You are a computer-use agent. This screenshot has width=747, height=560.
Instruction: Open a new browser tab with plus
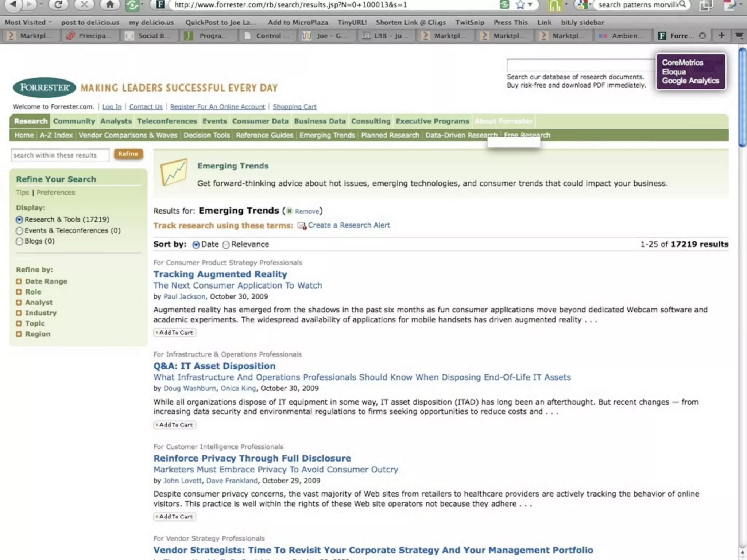pos(721,35)
